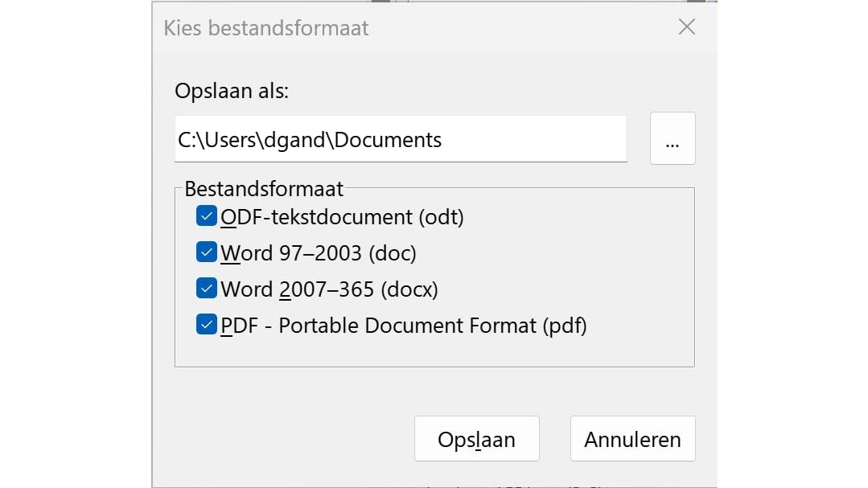Click the 'Bestandsformaat' group heading

click(x=264, y=189)
